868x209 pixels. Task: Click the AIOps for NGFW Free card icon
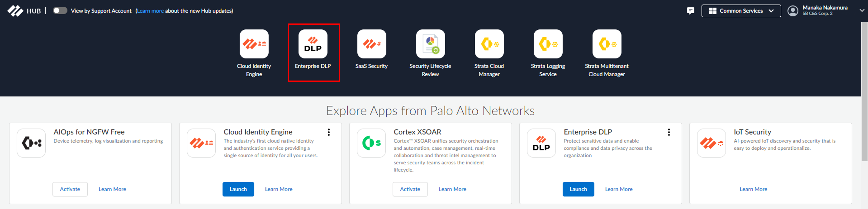point(31,143)
